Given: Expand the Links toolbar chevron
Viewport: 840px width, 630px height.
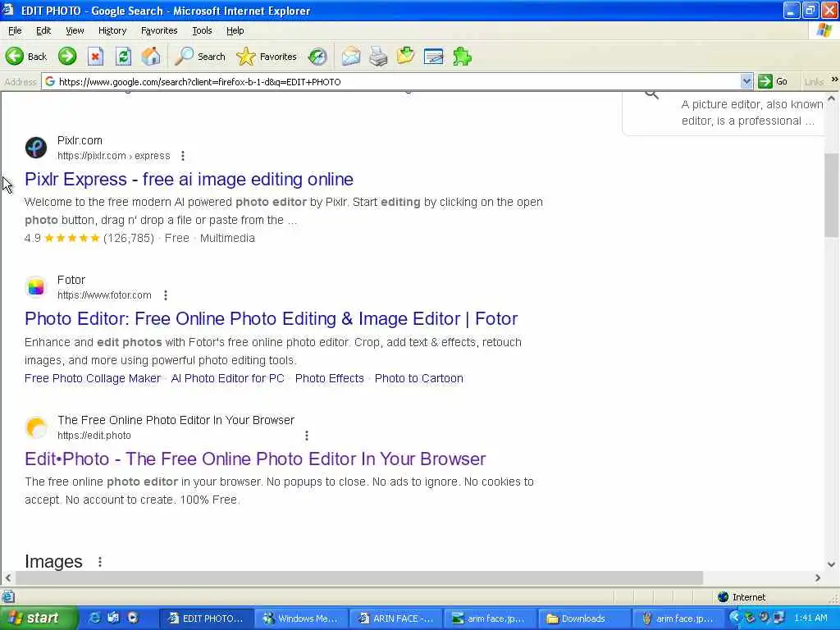Looking at the screenshot, I should tap(834, 80).
